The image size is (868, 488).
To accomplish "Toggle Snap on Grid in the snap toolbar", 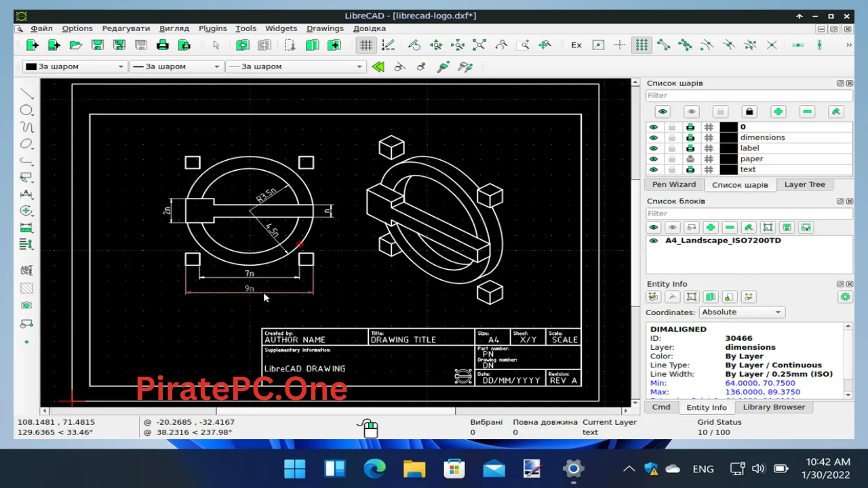I will 642,45.
